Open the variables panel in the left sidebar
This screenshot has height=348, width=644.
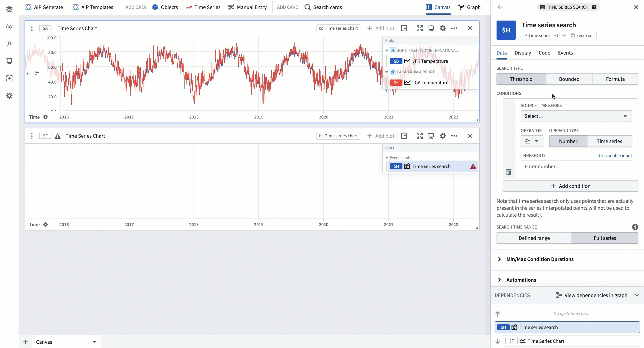pos(9,26)
